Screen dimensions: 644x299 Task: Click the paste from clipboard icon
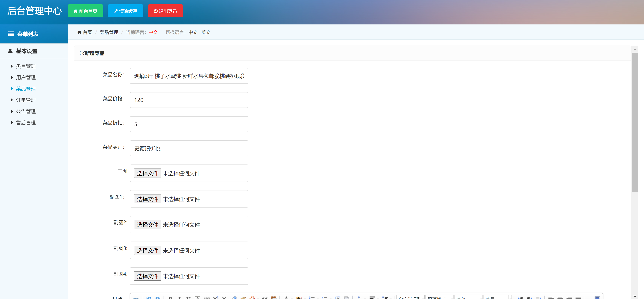(274, 298)
